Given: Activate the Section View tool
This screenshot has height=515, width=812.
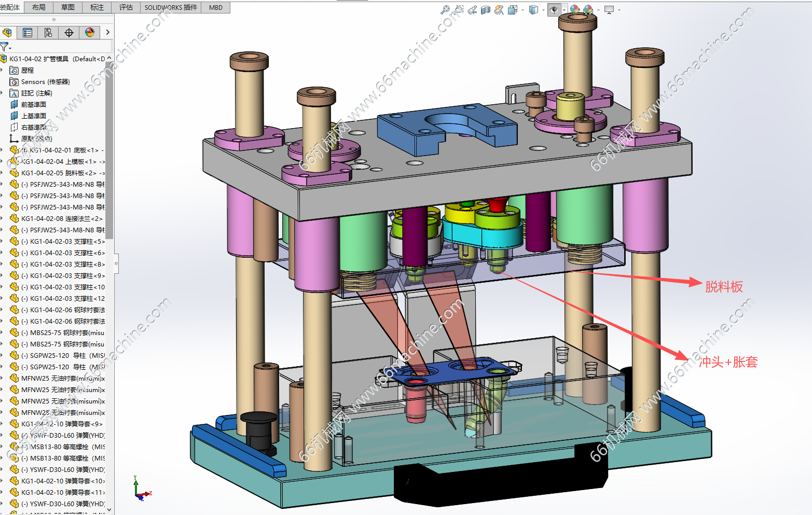Looking at the screenshot, I should point(486,9).
